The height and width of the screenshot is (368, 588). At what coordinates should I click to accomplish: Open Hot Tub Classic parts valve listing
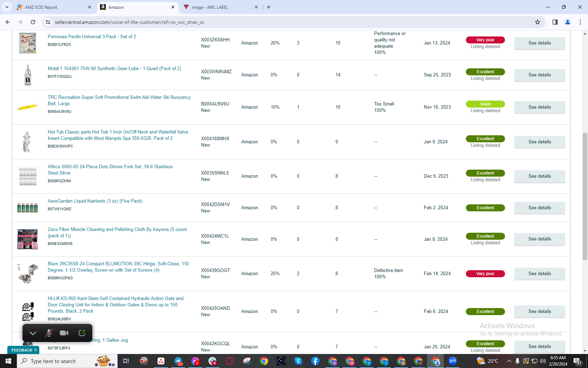(118, 135)
